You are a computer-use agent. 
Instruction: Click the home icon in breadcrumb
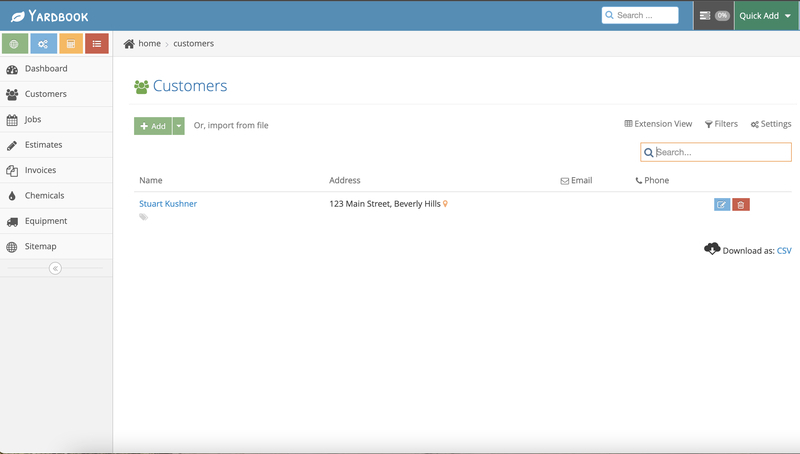(x=130, y=44)
